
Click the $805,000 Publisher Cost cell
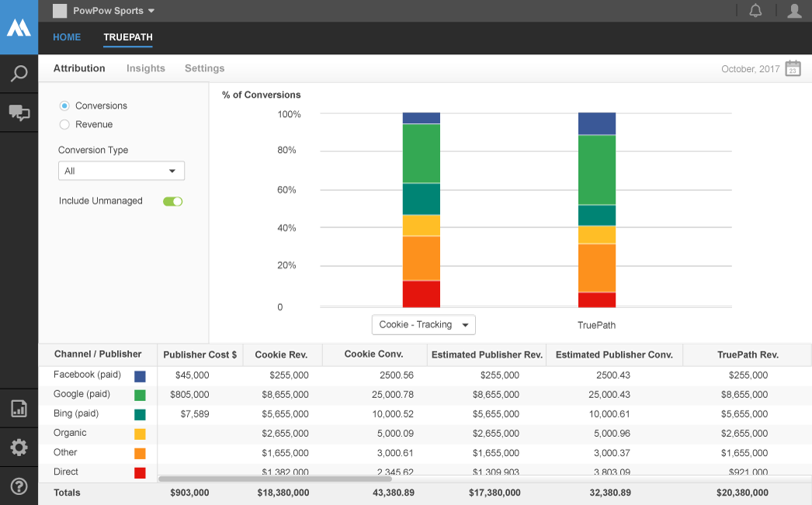189,395
